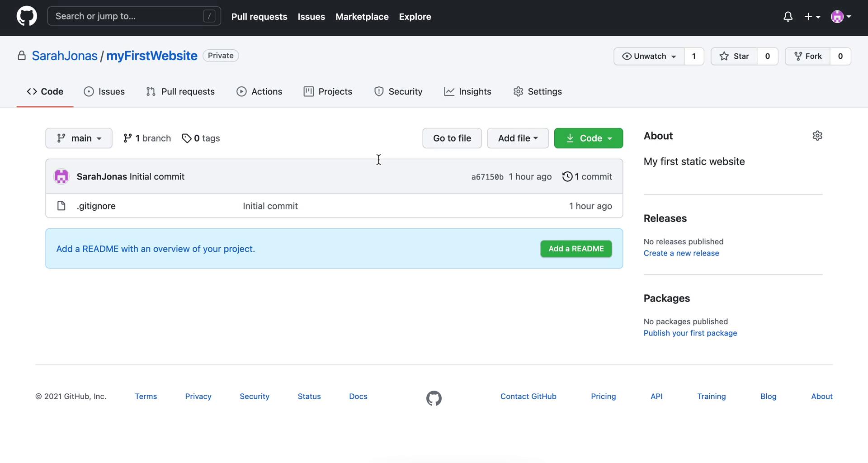The width and height of the screenshot is (868, 463).
Task: Open the user avatar menu
Action: (841, 17)
